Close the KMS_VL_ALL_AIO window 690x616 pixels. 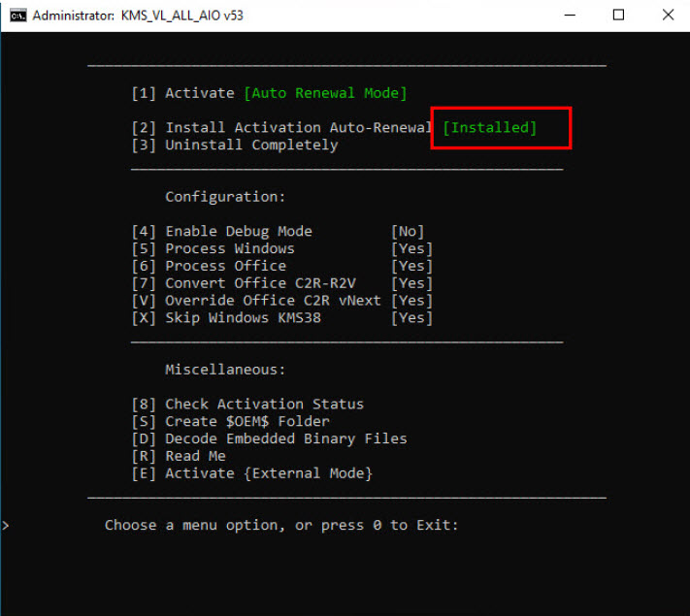tap(668, 15)
